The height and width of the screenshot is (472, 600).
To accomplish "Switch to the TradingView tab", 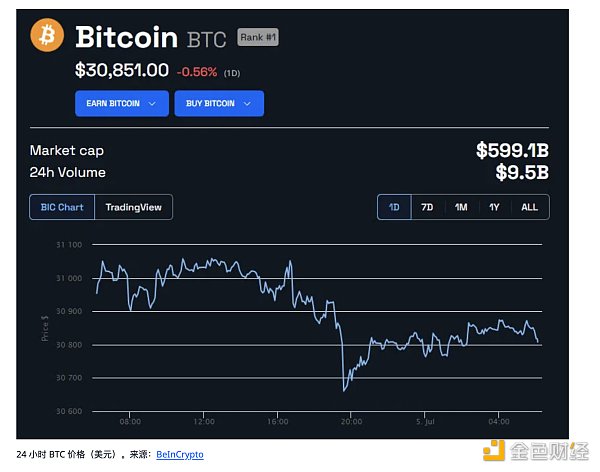I will click(134, 207).
